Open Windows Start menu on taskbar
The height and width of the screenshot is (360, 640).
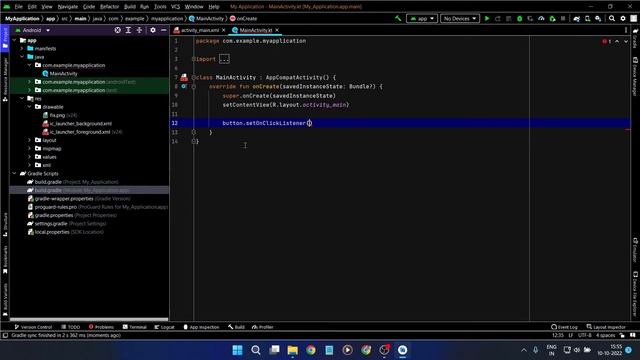point(237,350)
